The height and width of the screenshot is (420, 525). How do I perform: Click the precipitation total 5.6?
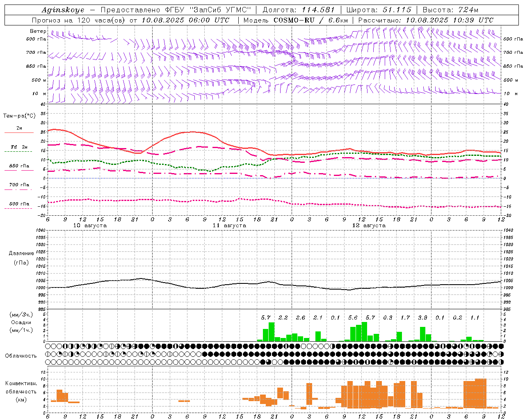(353, 318)
